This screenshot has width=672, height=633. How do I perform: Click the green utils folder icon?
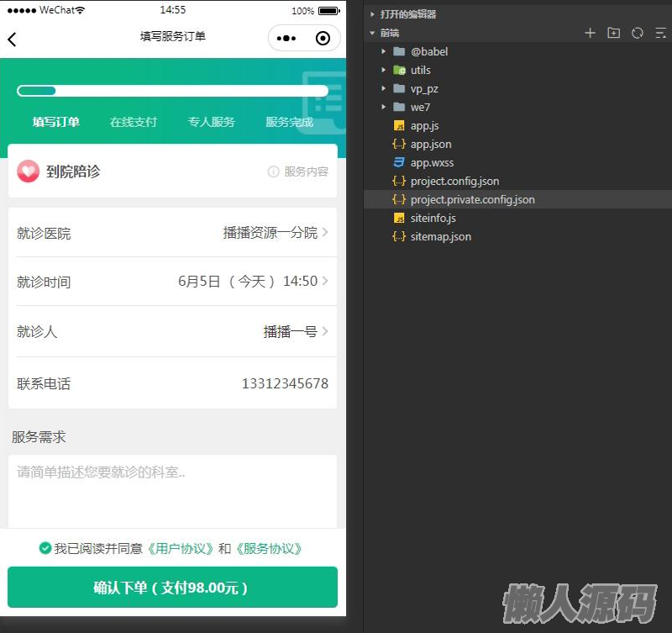click(399, 70)
